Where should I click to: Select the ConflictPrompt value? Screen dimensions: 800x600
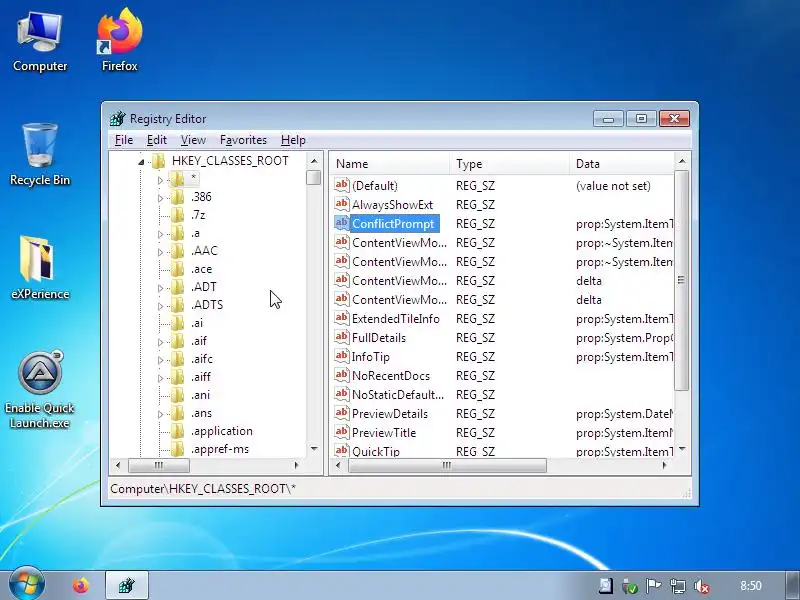pyautogui.click(x=393, y=223)
